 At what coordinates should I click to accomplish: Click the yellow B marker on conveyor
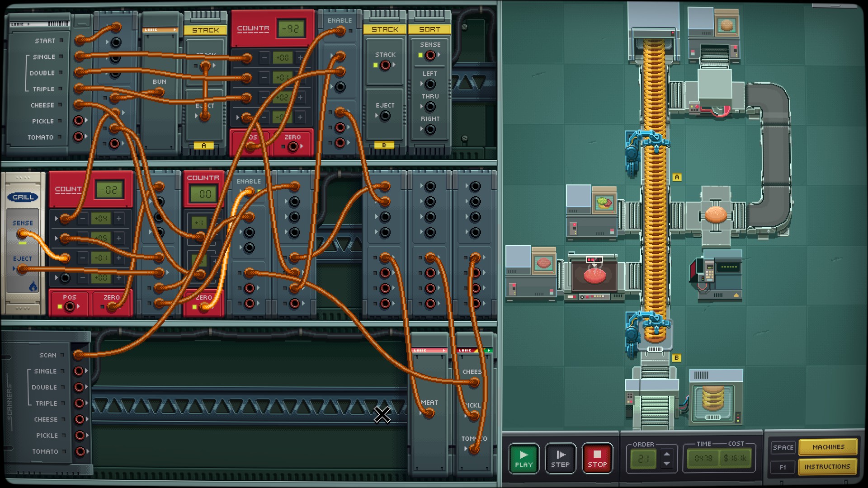tap(677, 358)
